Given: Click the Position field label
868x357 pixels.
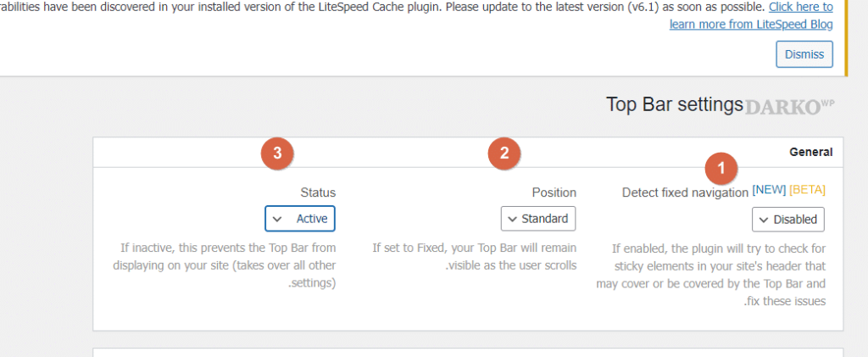Looking at the screenshot, I should pyautogui.click(x=554, y=192).
